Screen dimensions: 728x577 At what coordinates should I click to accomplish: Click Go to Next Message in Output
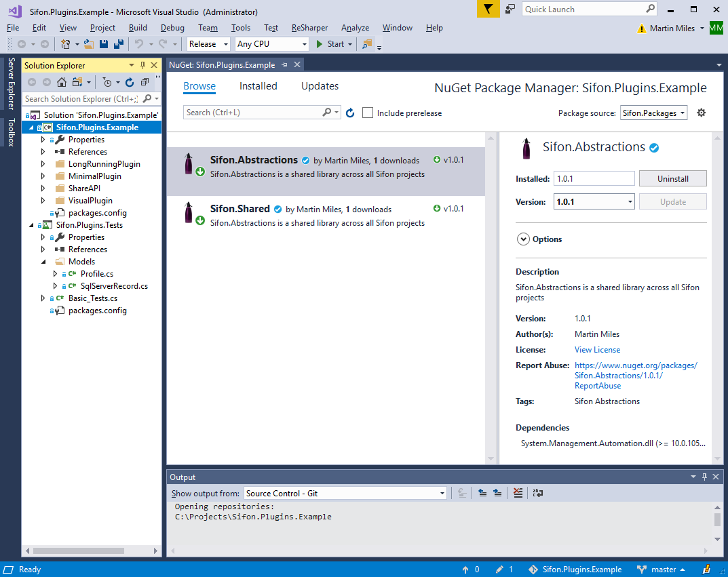tap(497, 493)
